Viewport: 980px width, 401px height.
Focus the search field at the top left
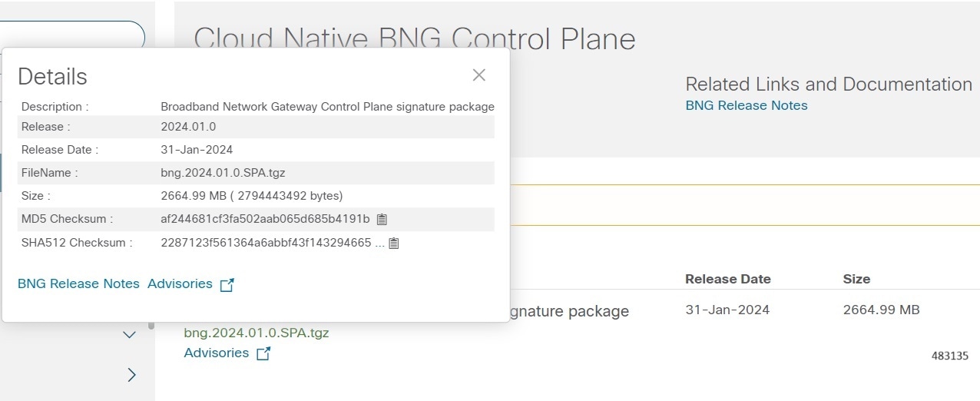73,35
